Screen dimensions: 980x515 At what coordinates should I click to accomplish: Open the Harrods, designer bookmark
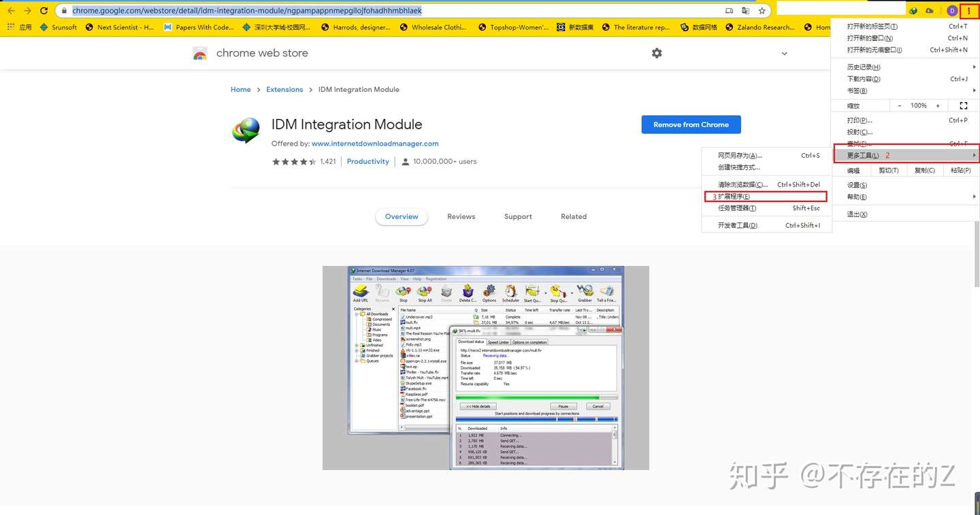355,27
